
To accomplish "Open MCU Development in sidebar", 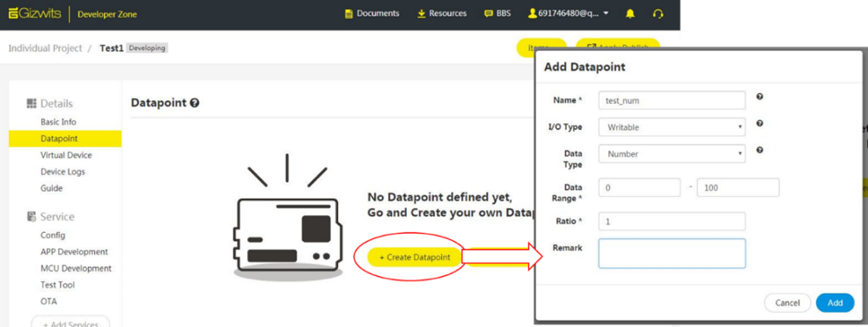I will coord(76,268).
